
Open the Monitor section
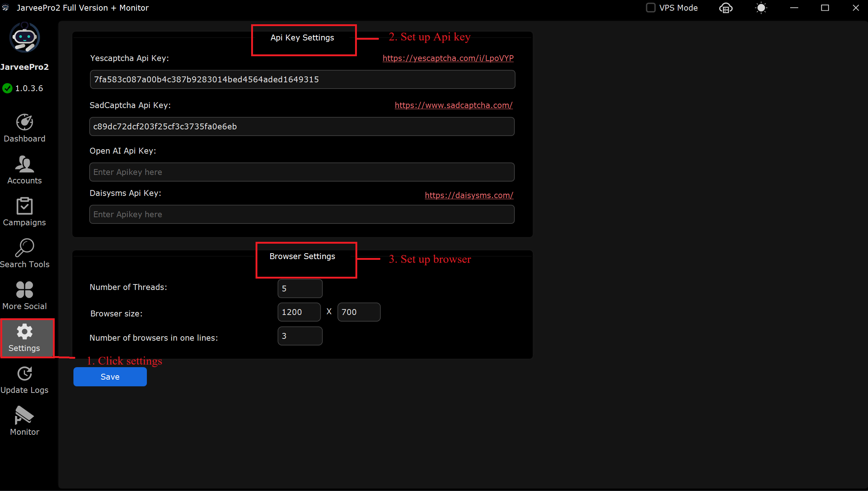(x=25, y=422)
